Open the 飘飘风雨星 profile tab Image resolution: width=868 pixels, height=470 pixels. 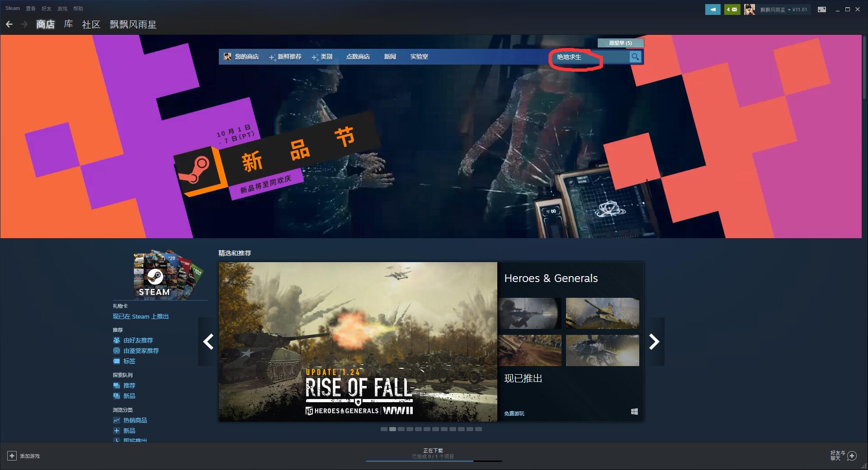(x=133, y=24)
